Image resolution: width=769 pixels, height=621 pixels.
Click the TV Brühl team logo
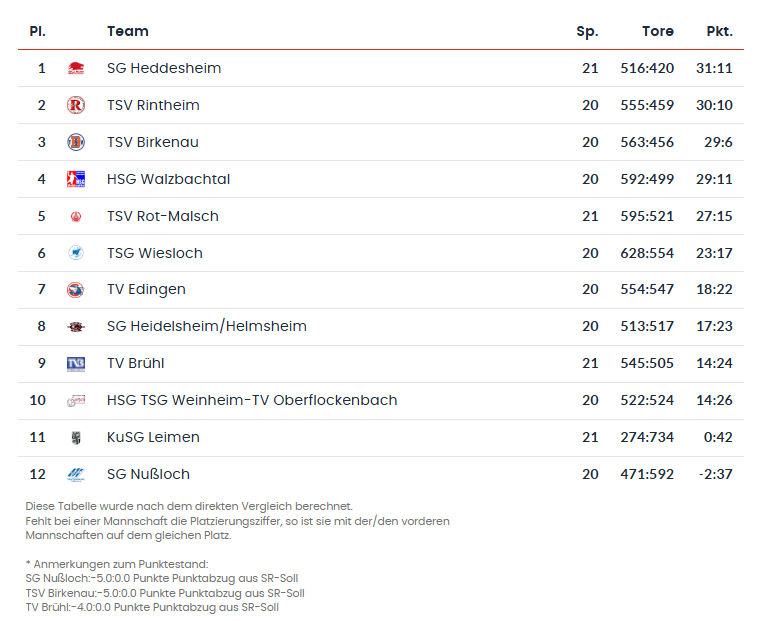point(76,363)
